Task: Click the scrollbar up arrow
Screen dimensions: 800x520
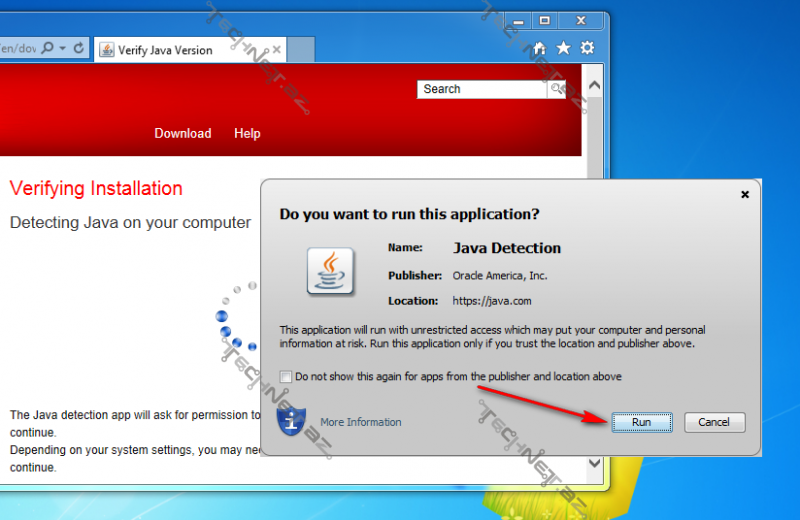Action: click(x=594, y=85)
